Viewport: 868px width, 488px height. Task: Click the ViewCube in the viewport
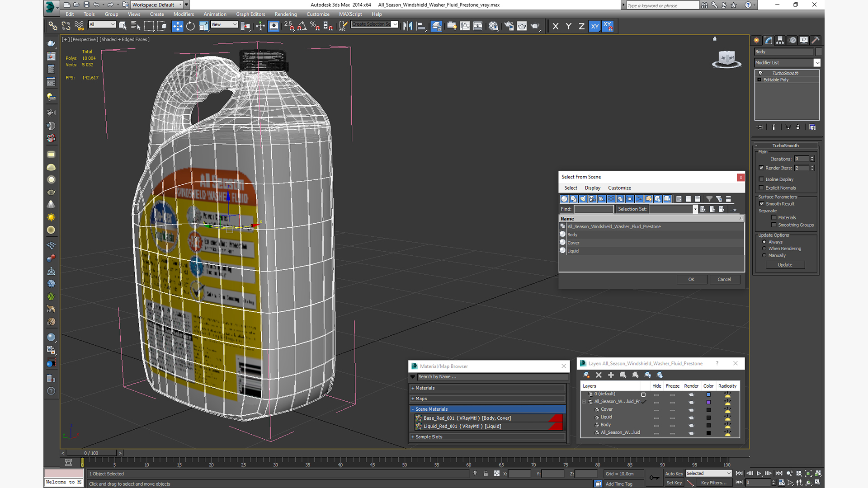[726, 59]
